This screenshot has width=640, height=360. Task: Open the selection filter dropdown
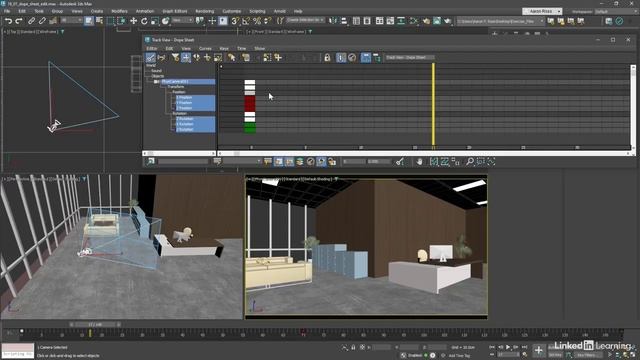71,20
